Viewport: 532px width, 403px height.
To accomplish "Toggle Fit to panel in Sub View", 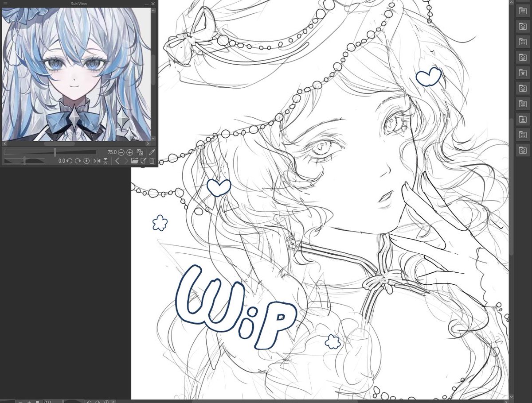I will pos(140,152).
